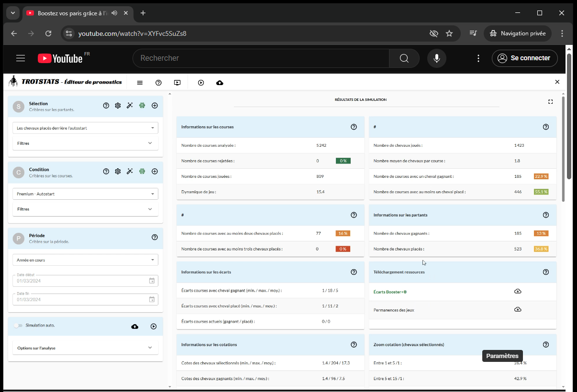Click the Se connecter button
The image size is (577, 392).
point(524,58)
